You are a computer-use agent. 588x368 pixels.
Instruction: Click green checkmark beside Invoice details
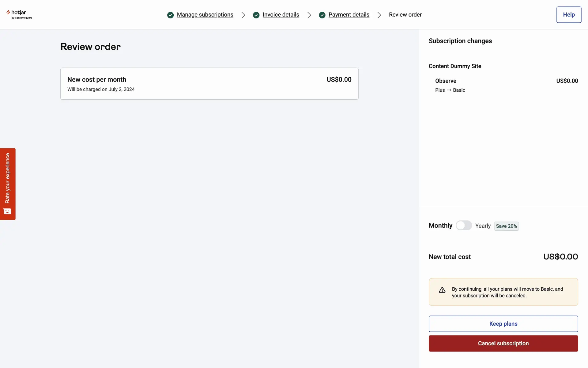tap(256, 15)
